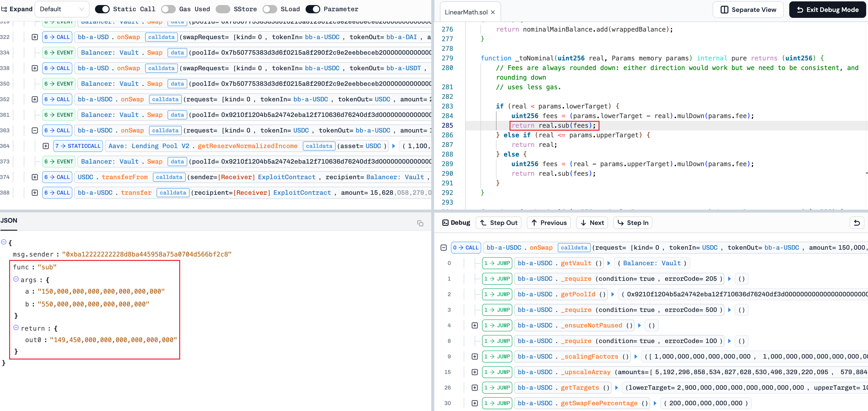Enable the Gas Used toggle
Image resolution: width=868 pixels, height=411 pixels.
(x=168, y=9)
